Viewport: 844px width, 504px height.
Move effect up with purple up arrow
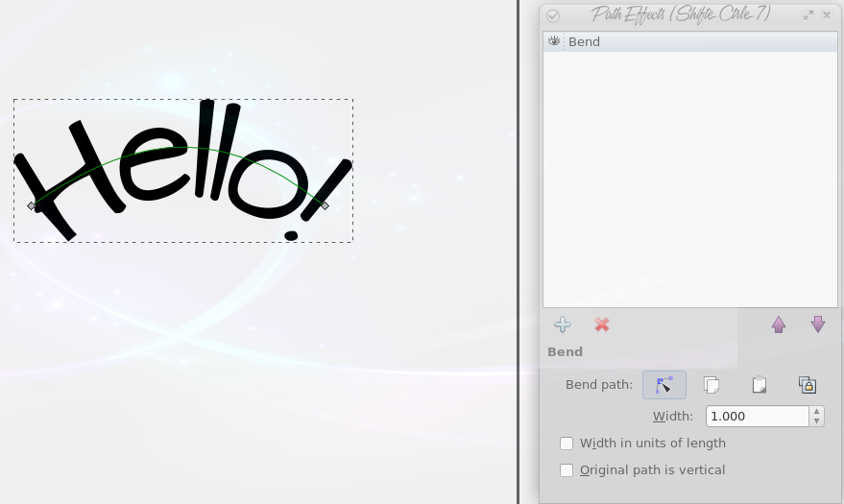pos(779,324)
